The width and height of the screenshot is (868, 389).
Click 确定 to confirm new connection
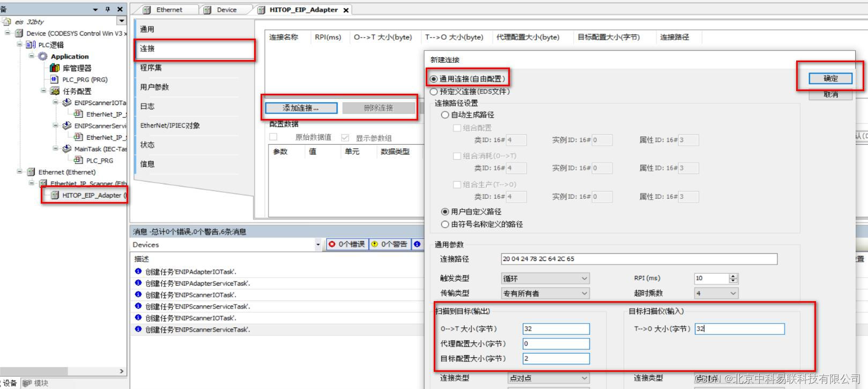pos(830,78)
